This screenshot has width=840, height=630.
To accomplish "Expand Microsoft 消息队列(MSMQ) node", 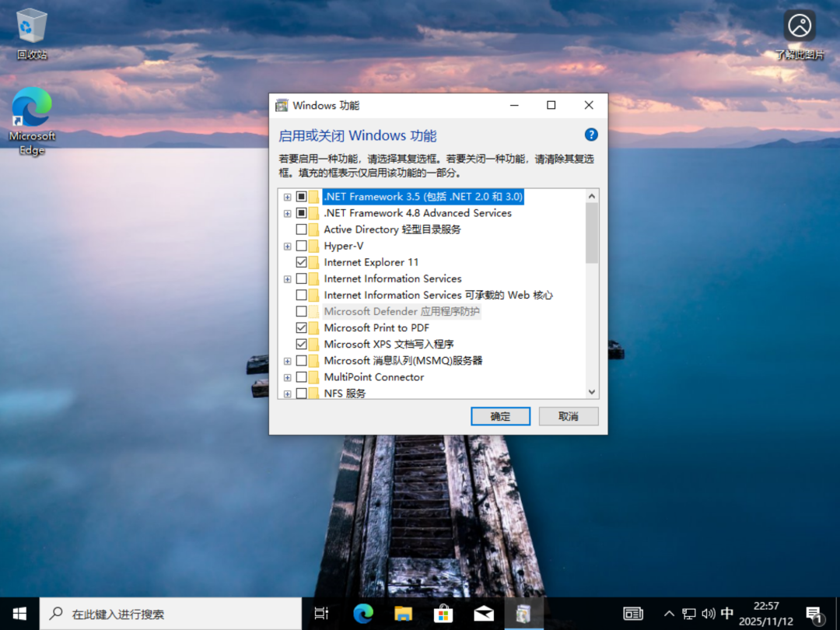I will coord(288,361).
